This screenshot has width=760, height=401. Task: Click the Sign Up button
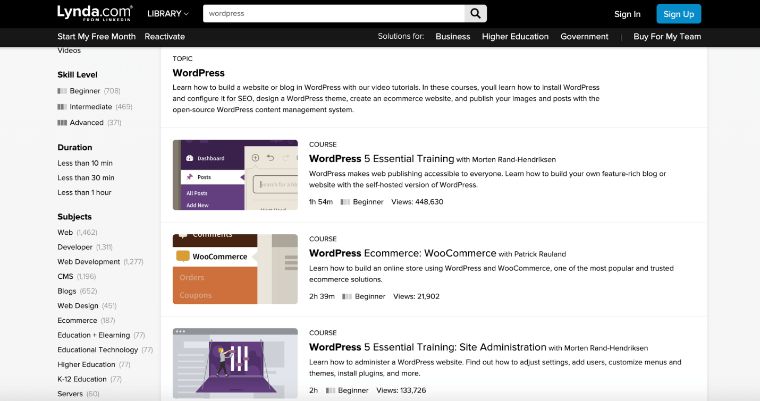pos(678,14)
